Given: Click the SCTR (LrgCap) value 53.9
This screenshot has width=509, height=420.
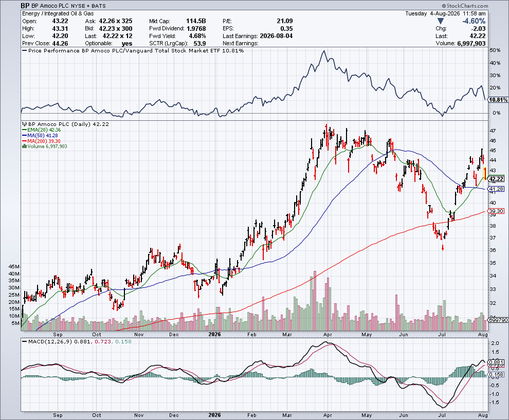Looking at the screenshot, I should click(x=199, y=44).
